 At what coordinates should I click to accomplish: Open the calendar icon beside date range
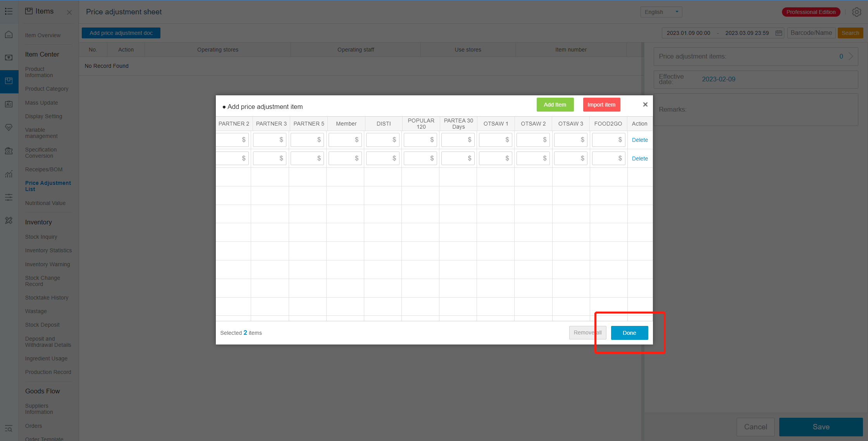point(778,33)
